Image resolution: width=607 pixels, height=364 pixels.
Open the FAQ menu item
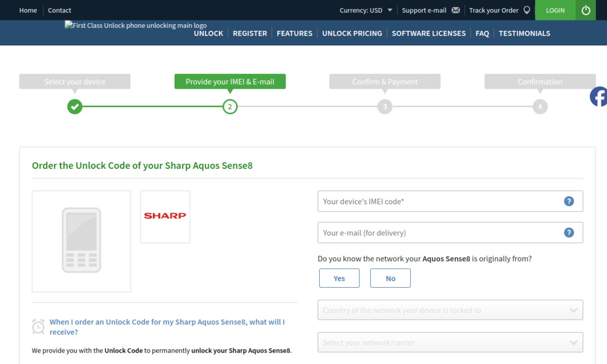click(482, 33)
